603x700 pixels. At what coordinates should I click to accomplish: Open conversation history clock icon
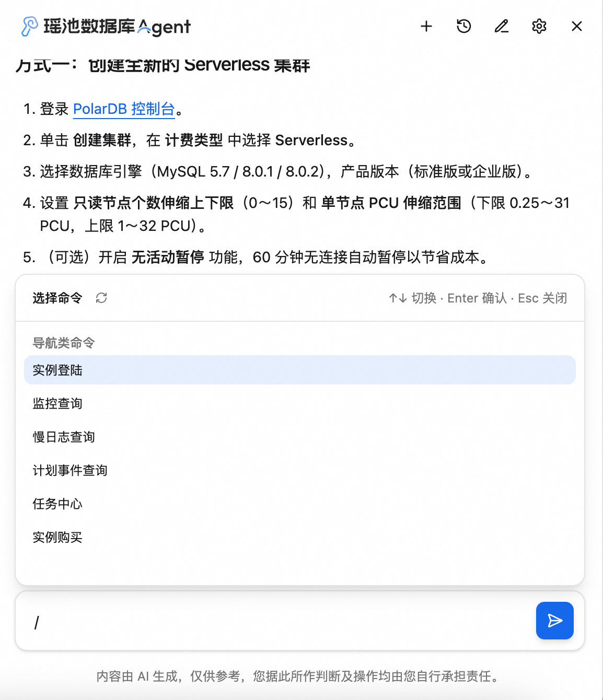[x=464, y=26]
